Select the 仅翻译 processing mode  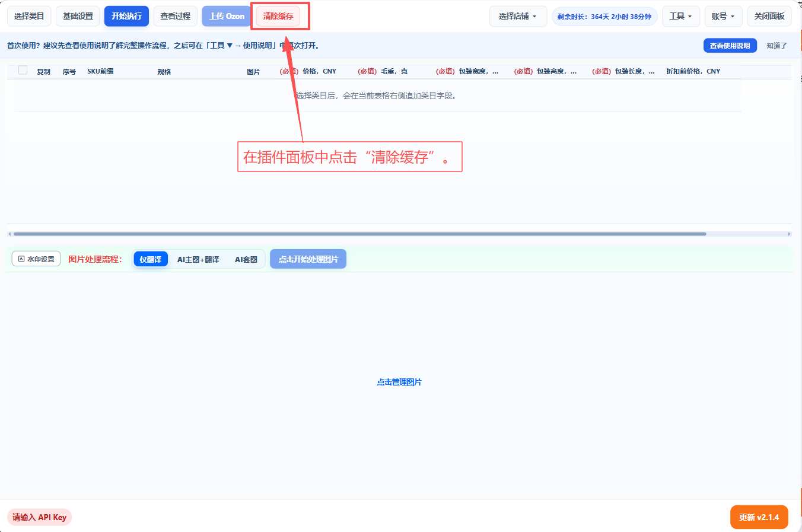pyautogui.click(x=151, y=259)
